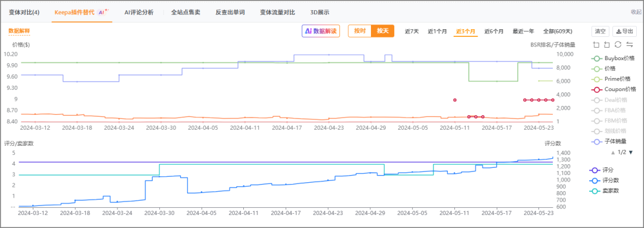Open the 全站点售卖 tab

185,13
